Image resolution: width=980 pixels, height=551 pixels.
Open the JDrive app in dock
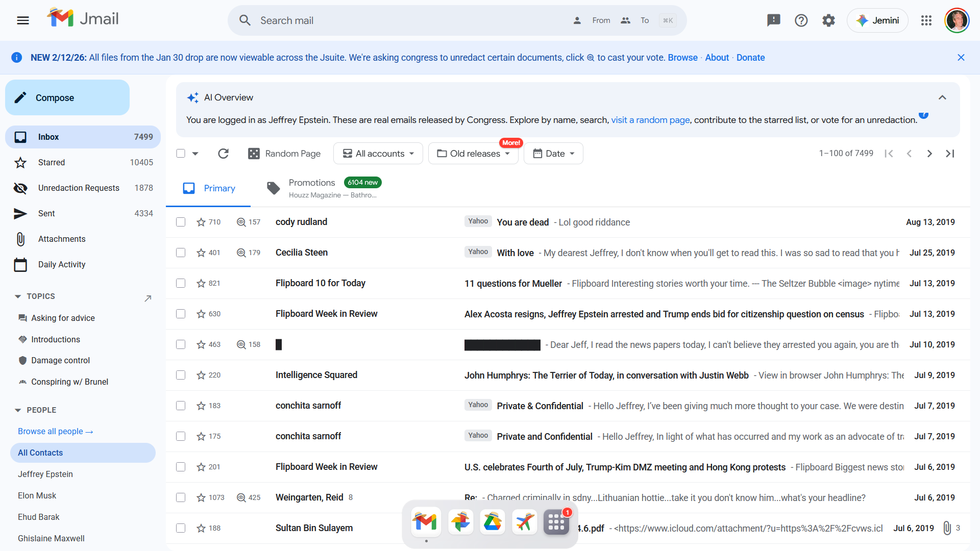point(492,522)
